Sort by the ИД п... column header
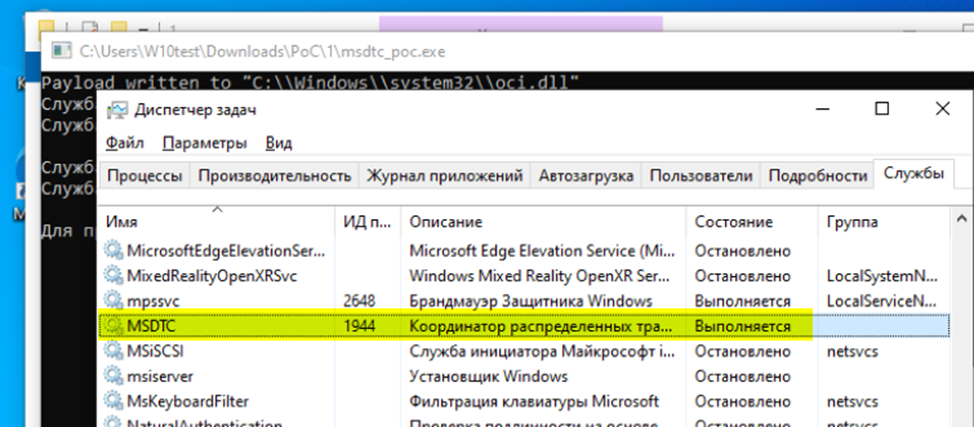 [x=368, y=222]
